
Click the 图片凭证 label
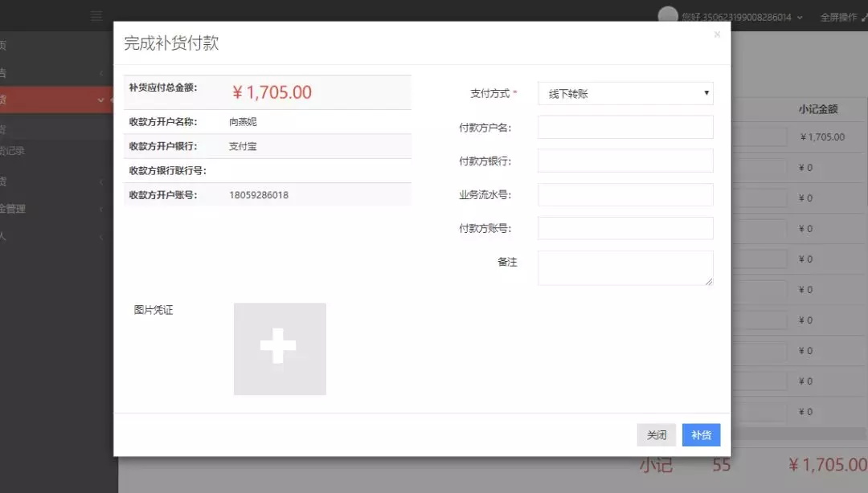154,310
